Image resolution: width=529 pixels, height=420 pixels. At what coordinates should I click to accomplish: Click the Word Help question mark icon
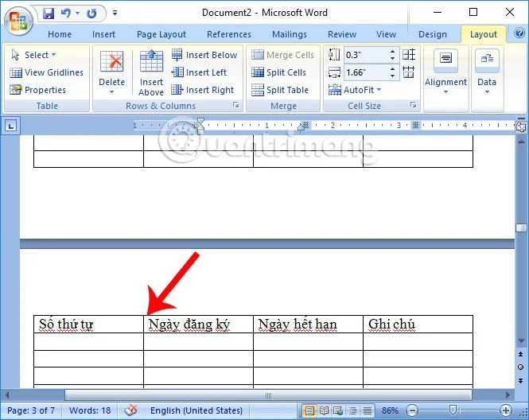pos(519,33)
